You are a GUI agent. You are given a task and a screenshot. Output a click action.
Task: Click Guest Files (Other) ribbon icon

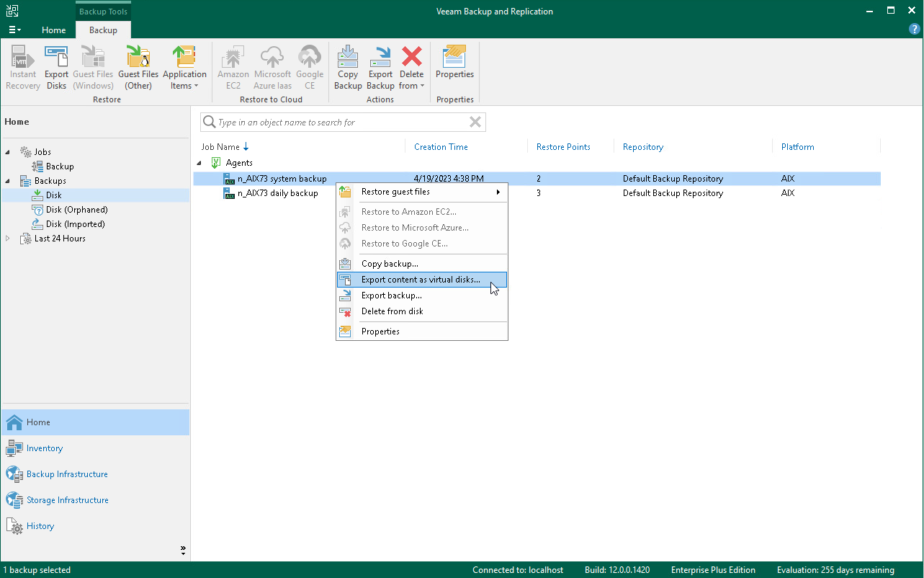coord(138,68)
